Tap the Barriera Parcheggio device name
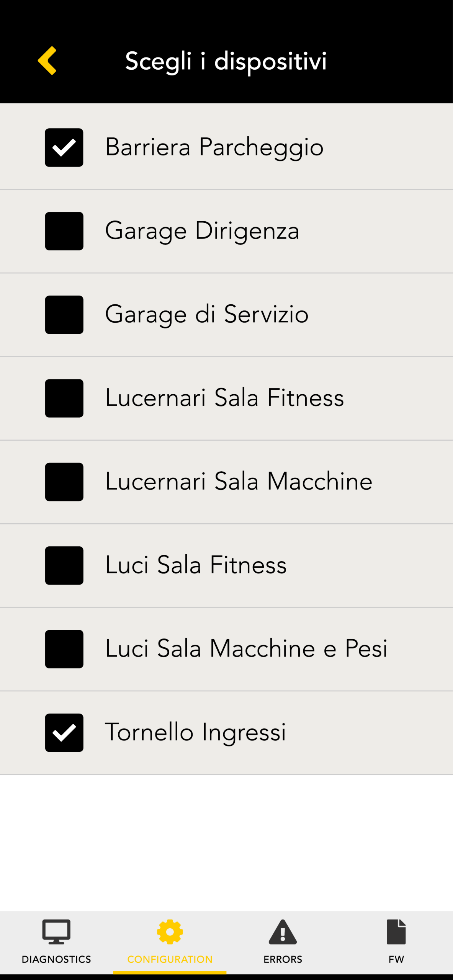Viewport: 453px width, 980px height. (214, 147)
